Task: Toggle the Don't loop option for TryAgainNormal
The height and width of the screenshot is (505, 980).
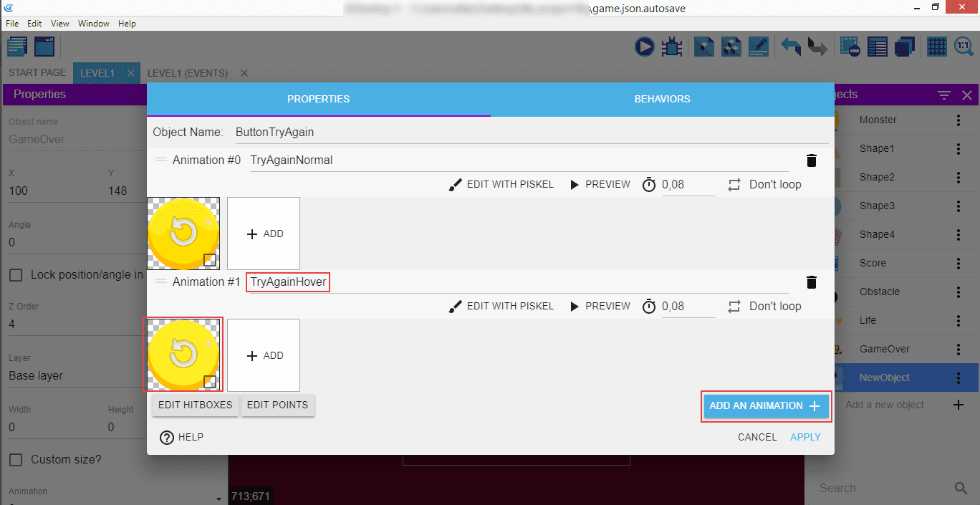Action: point(764,184)
